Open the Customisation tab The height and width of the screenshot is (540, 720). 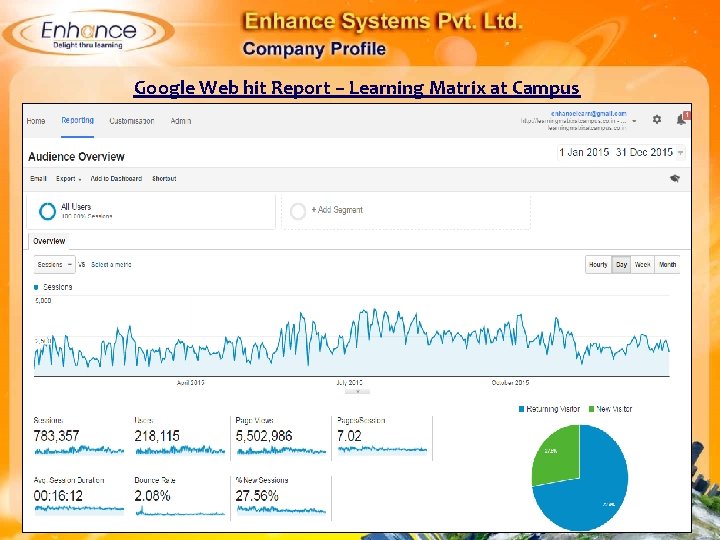click(132, 121)
